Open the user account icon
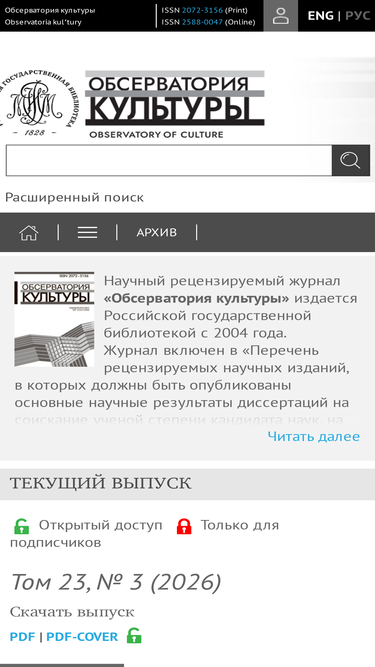The width and height of the screenshot is (375, 667). point(281,16)
